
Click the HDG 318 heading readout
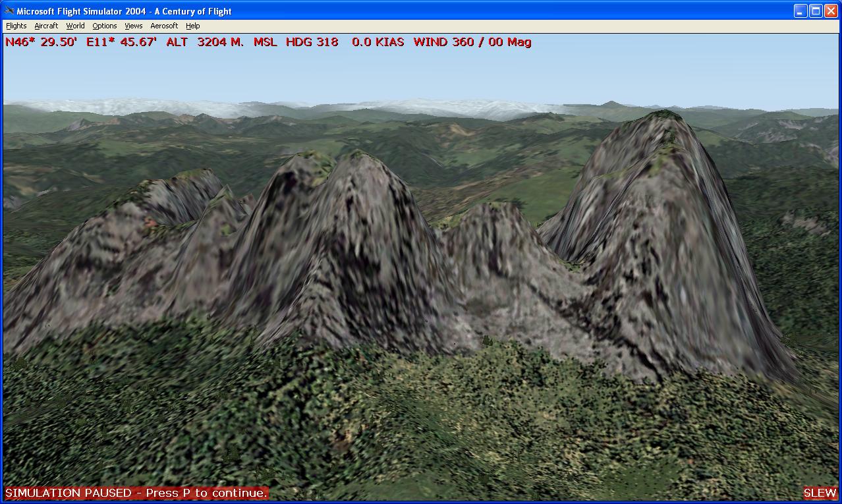coord(312,42)
